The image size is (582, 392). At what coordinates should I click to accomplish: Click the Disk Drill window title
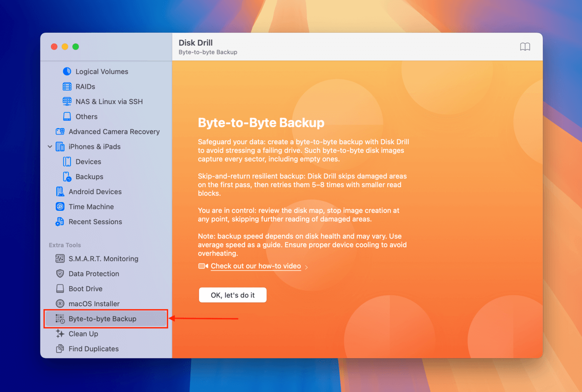[196, 43]
